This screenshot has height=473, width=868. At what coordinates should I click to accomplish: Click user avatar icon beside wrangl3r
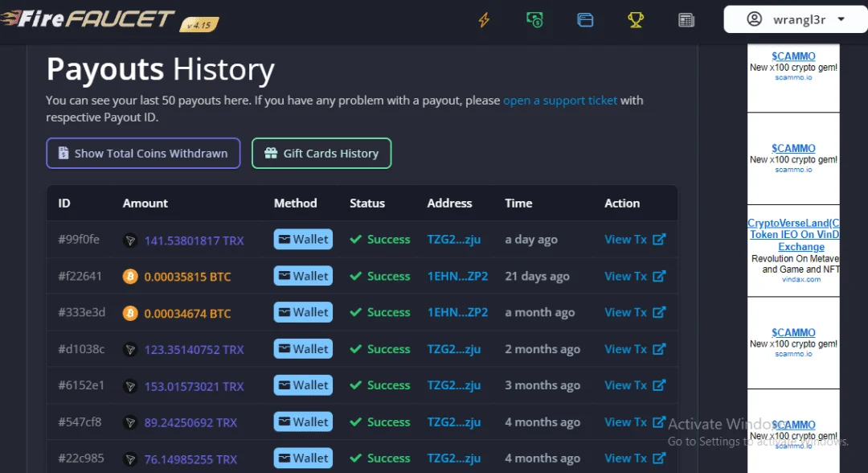(754, 19)
